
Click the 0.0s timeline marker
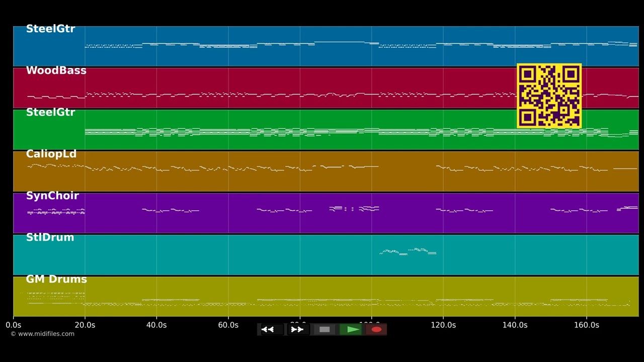14,325
